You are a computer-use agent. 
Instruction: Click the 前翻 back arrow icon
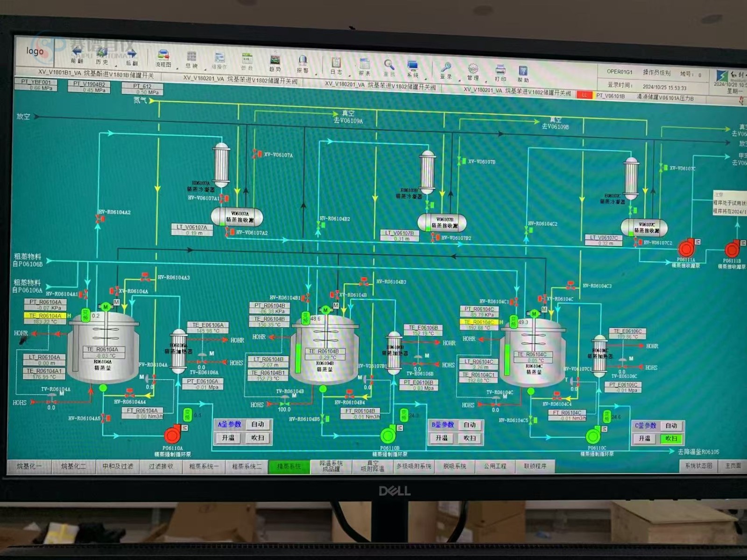[77, 51]
